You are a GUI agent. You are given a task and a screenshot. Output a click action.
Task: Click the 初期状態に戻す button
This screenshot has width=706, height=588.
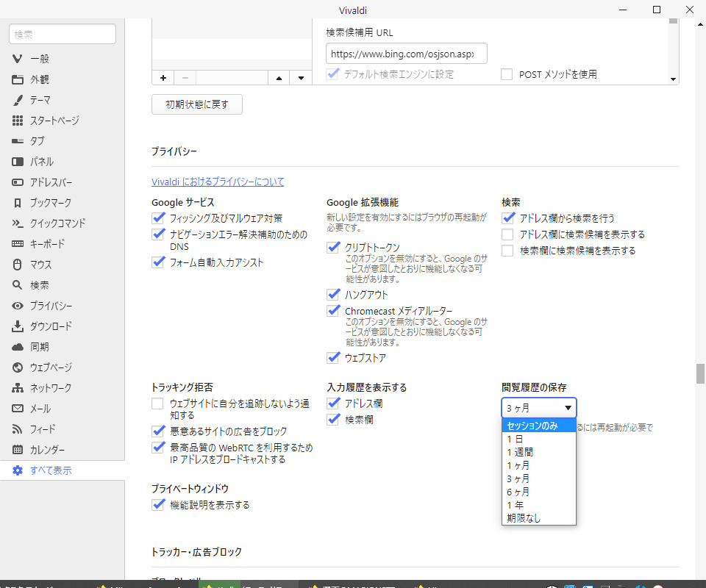[x=197, y=104]
